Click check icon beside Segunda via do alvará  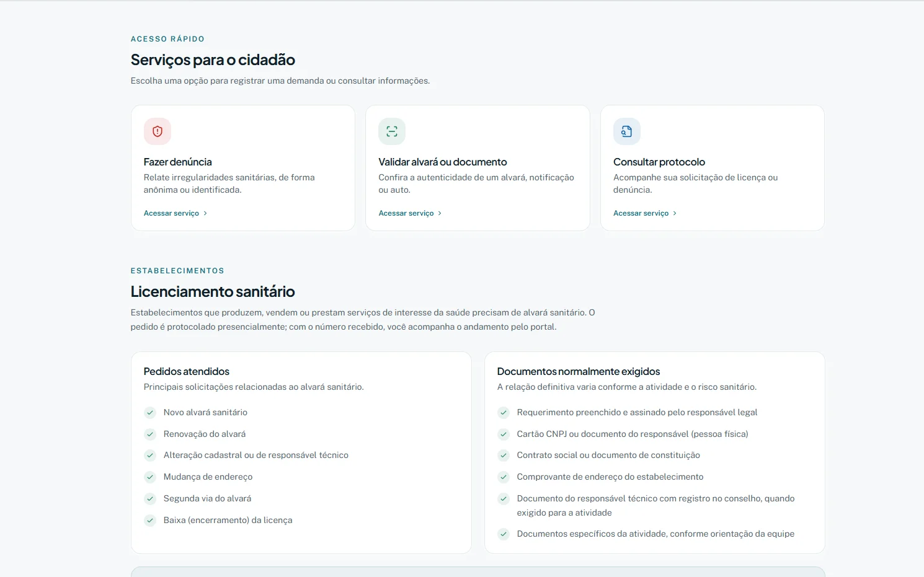[x=150, y=499]
